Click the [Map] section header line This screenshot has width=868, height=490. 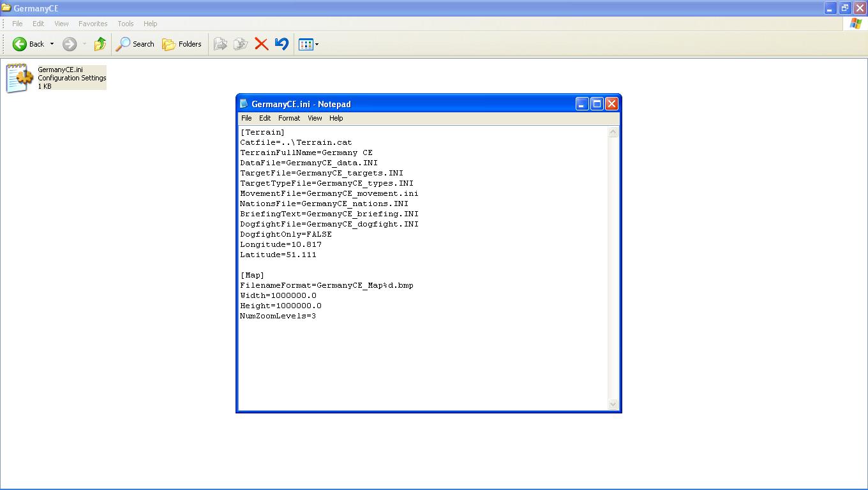tap(252, 275)
